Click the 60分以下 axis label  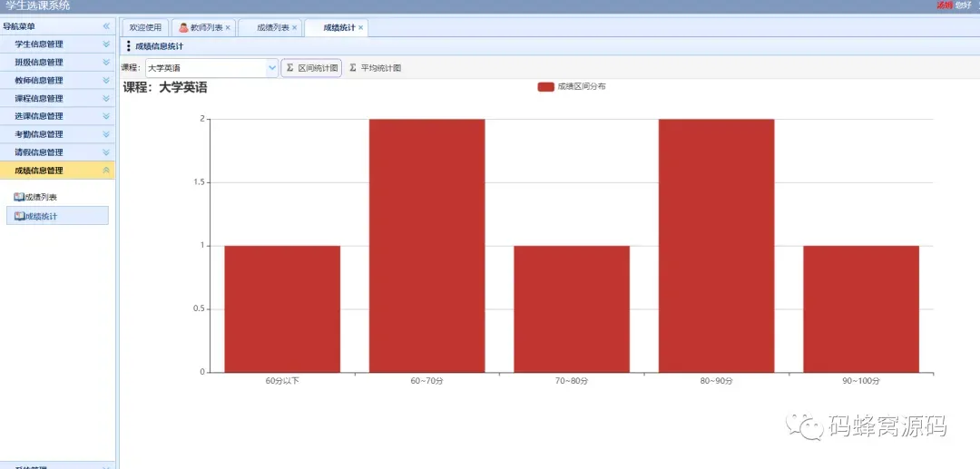coord(282,381)
